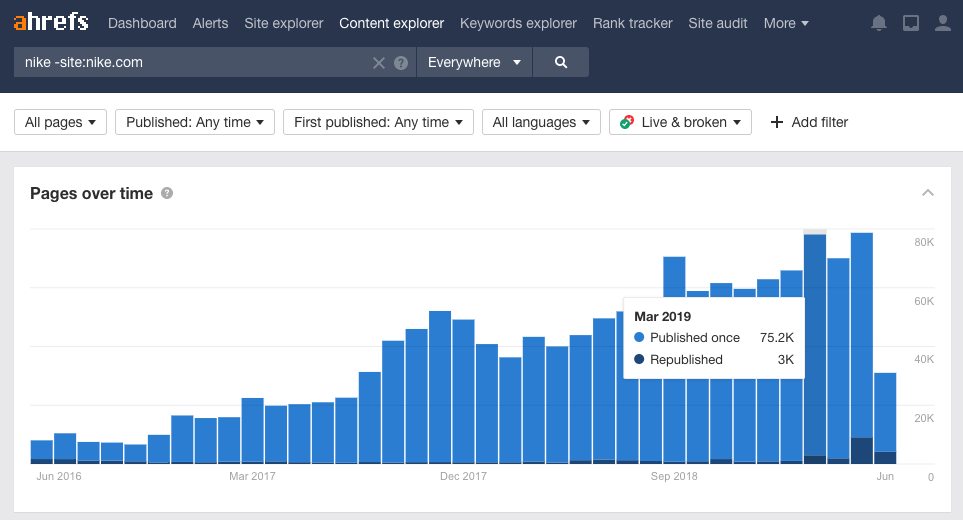Image resolution: width=963 pixels, height=520 pixels.
Task: Open the user account profile icon
Action: pos(943,23)
